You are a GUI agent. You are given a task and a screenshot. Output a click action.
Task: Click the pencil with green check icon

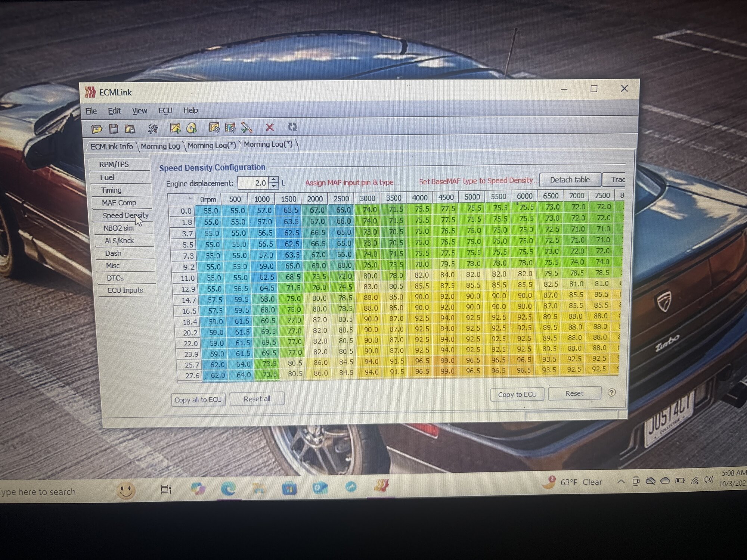247,128
